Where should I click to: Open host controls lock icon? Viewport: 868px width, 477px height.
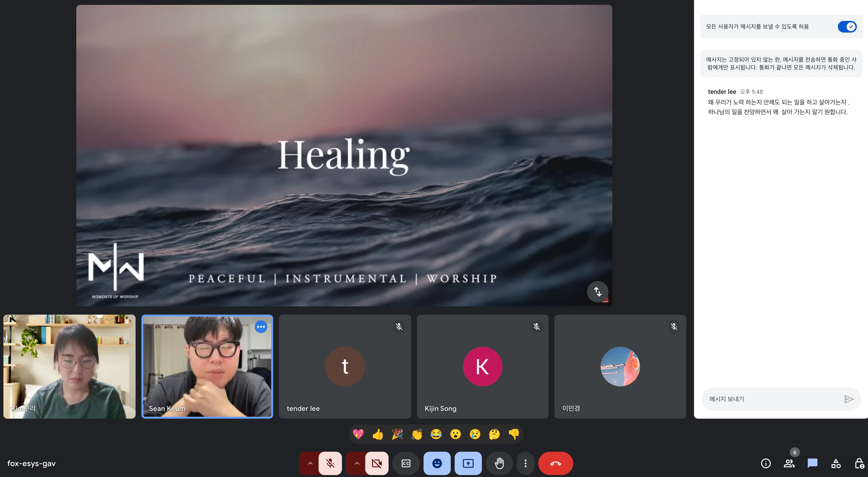(859, 463)
